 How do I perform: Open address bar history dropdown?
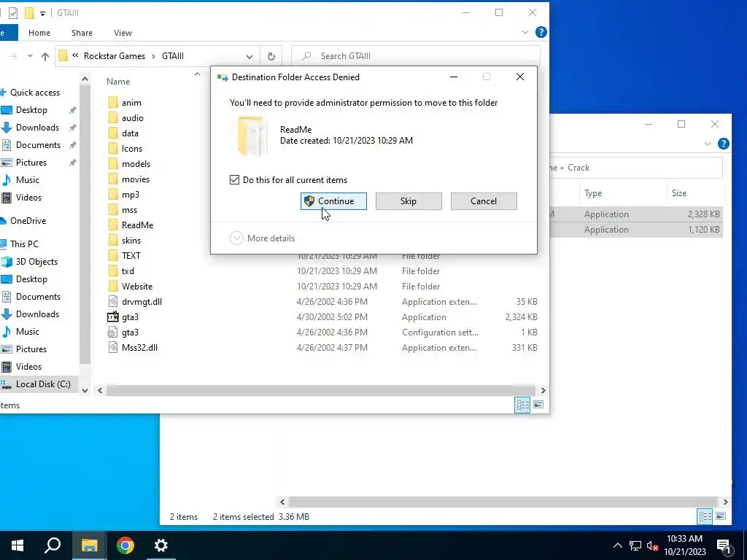click(x=249, y=56)
